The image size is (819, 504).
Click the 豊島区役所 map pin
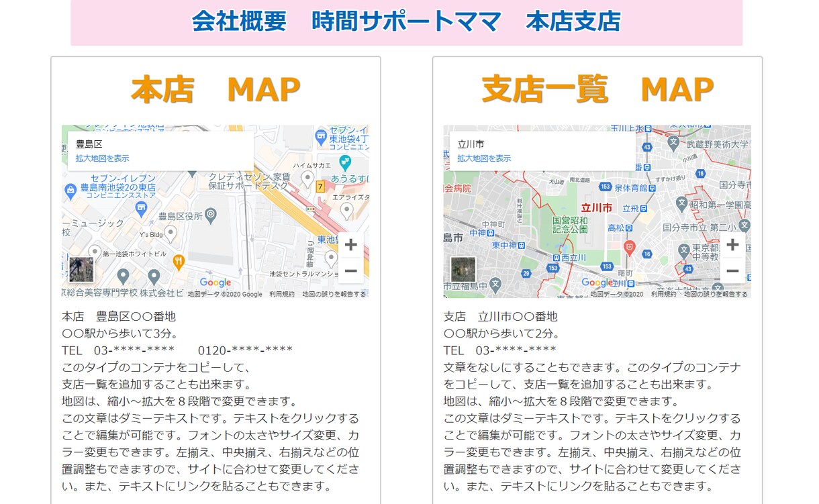pyautogui.click(x=211, y=215)
